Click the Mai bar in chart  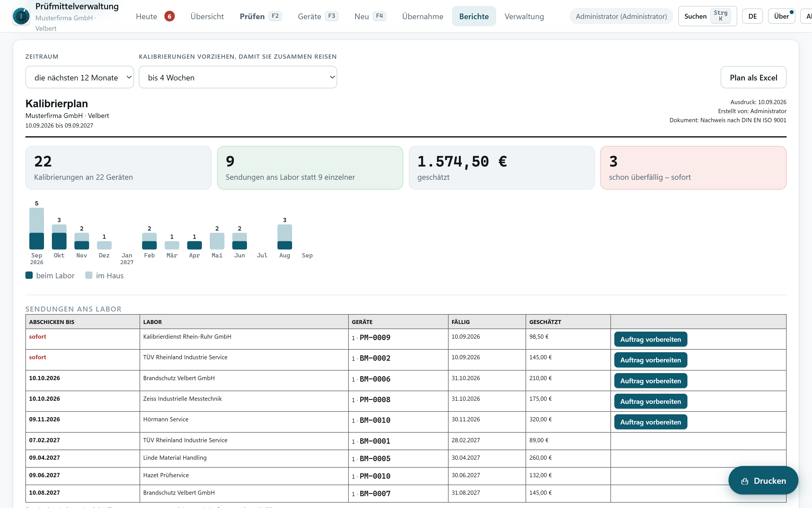[217, 241]
